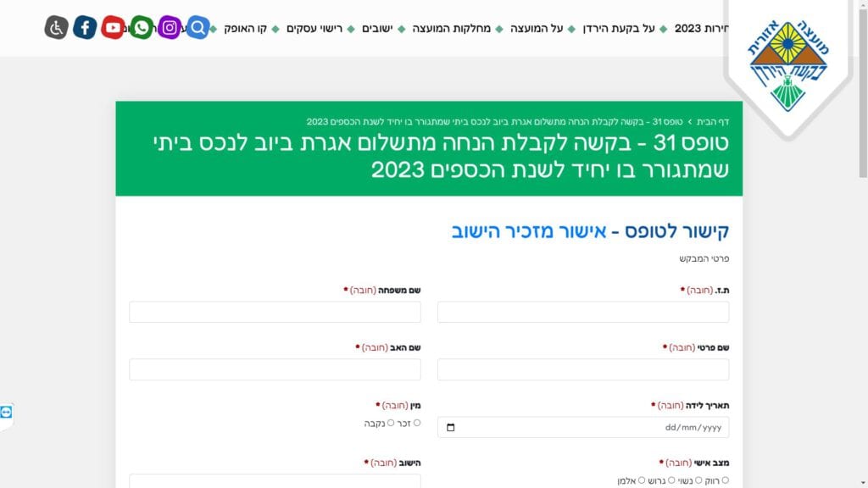Open the council's Facebook page icon
Screen dimensions: 868x488
pyautogui.click(x=85, y=28)
